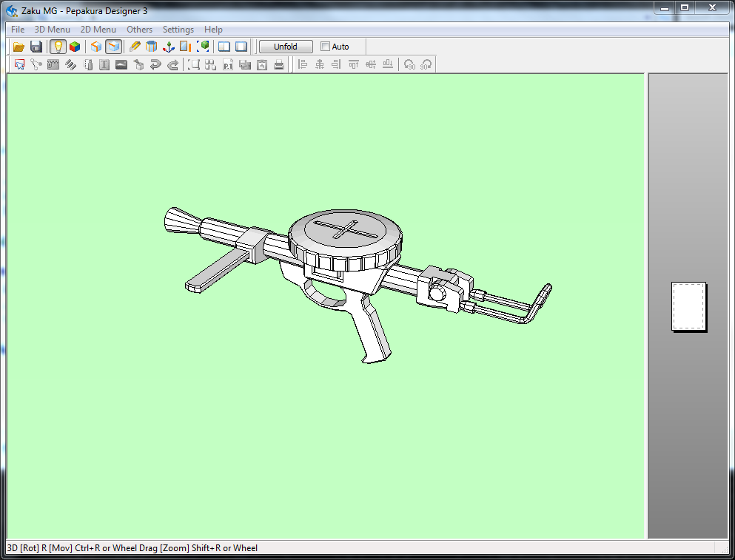Viewport: 735px width, 560px height.
Task: Click the 3D box with arrow icon
Action: point(138,64)
